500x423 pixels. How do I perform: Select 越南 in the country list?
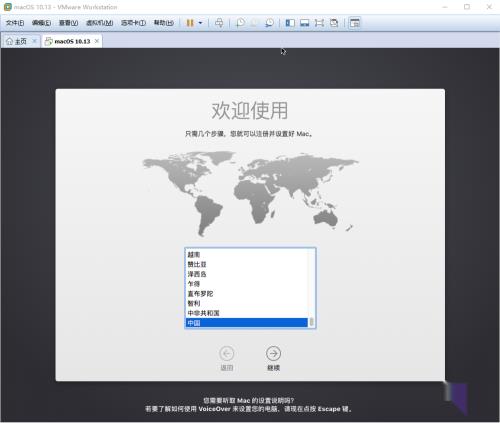[x=247, y=255]
